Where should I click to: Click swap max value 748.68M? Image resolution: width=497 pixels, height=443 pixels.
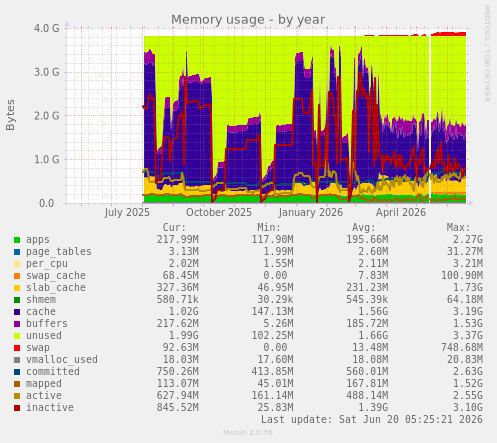(462, 348)
